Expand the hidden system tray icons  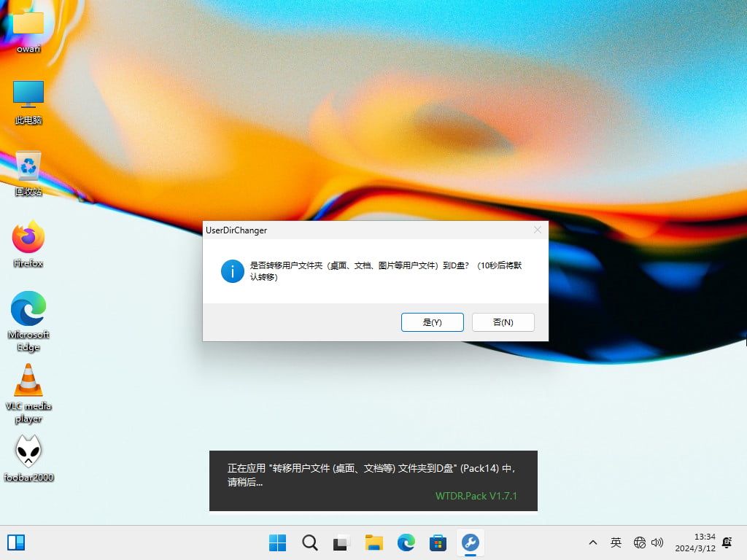(x=593, y=542)
